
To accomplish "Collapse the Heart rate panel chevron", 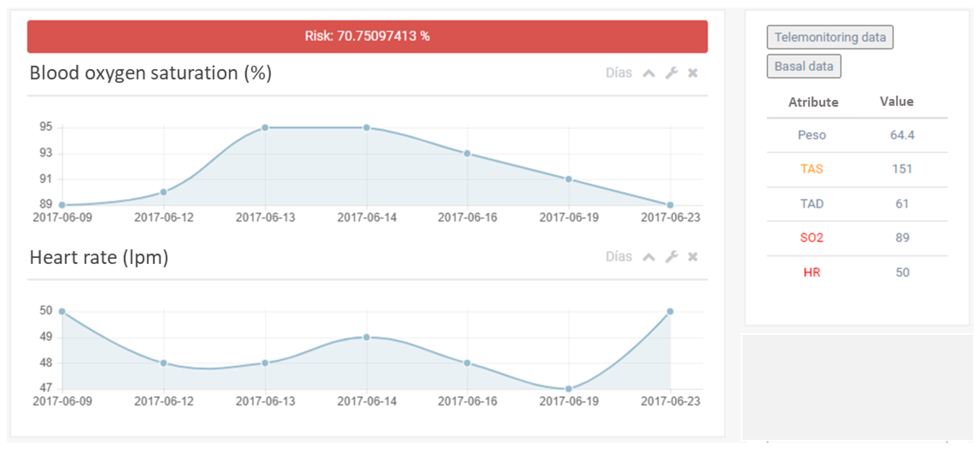I will point(649,257).
